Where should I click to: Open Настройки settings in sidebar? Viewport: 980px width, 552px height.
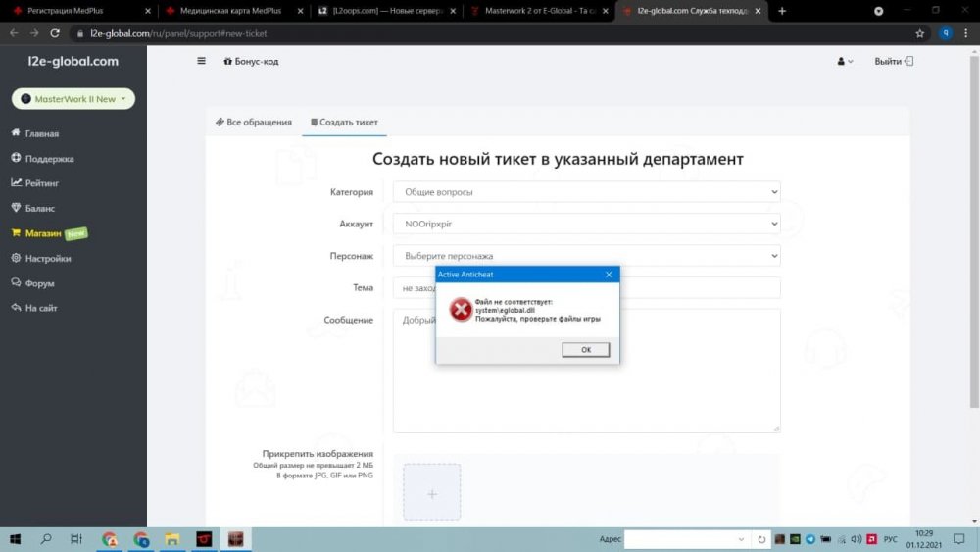pyautogui.click(x=47, y=259)
